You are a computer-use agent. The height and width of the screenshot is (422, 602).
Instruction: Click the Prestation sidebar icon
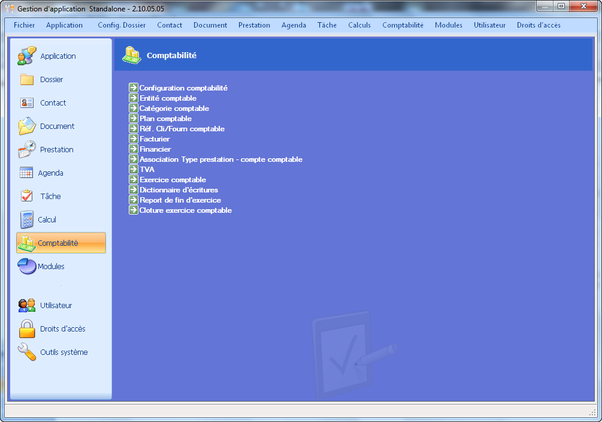(27, 149)
